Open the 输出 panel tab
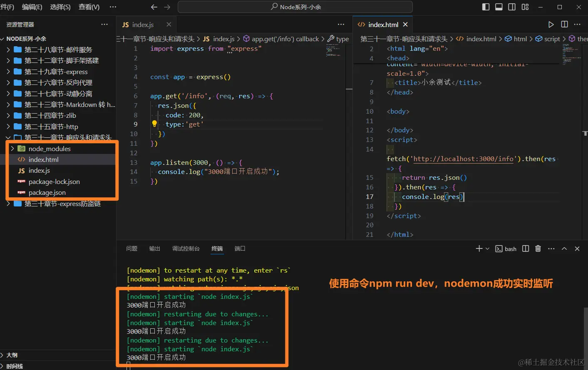This screenshot has height=370, width=588. pyautogui.click(x=155, y=248)
